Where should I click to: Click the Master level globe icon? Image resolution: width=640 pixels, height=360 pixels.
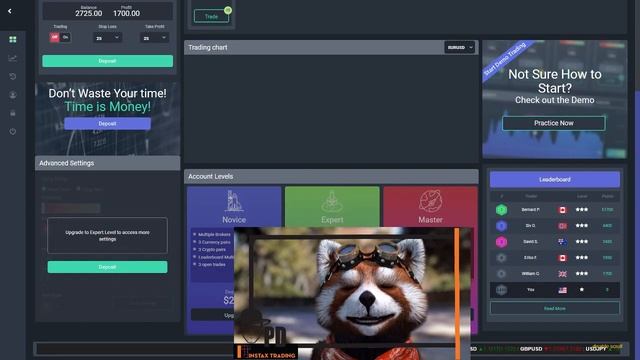(430, 201)
